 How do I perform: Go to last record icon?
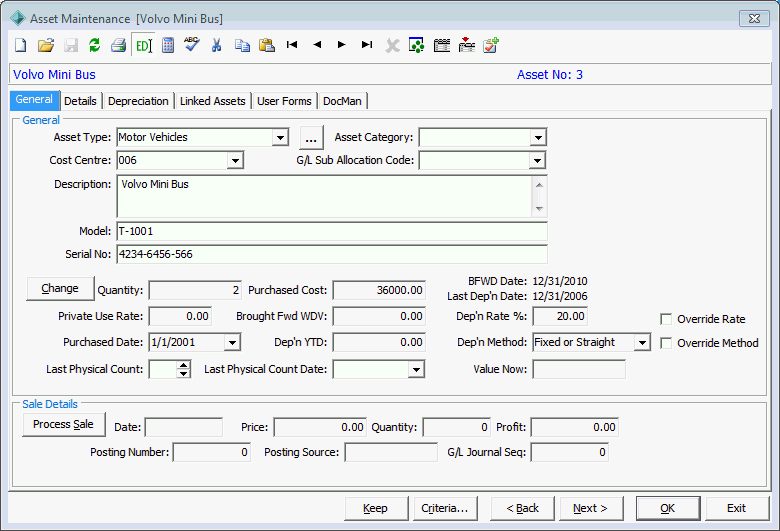[367, 45]
